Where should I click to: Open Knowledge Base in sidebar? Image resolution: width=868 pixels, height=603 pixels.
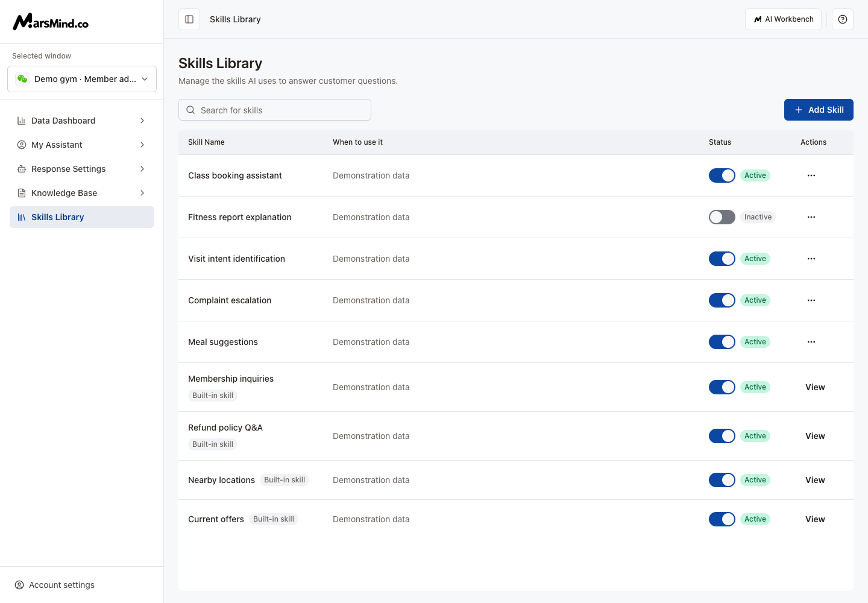[82, 193]
